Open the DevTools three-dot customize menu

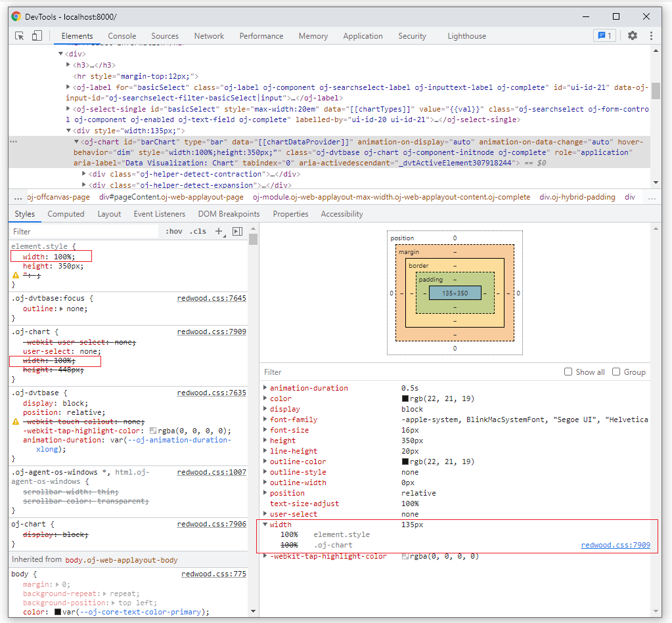point(651,36)
